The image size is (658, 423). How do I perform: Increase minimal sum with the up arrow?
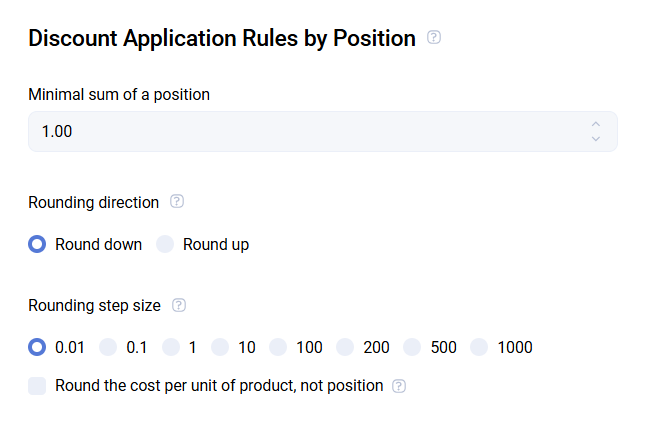click(596, 125)
